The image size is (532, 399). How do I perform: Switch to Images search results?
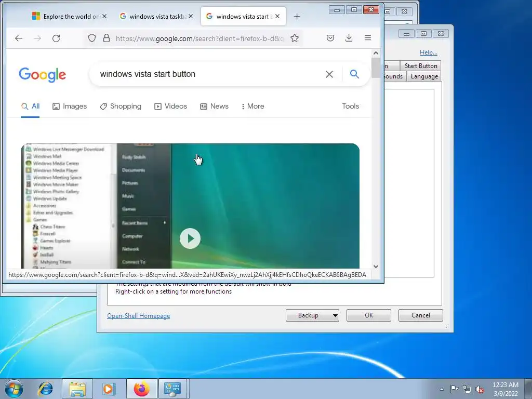[70, 106]
